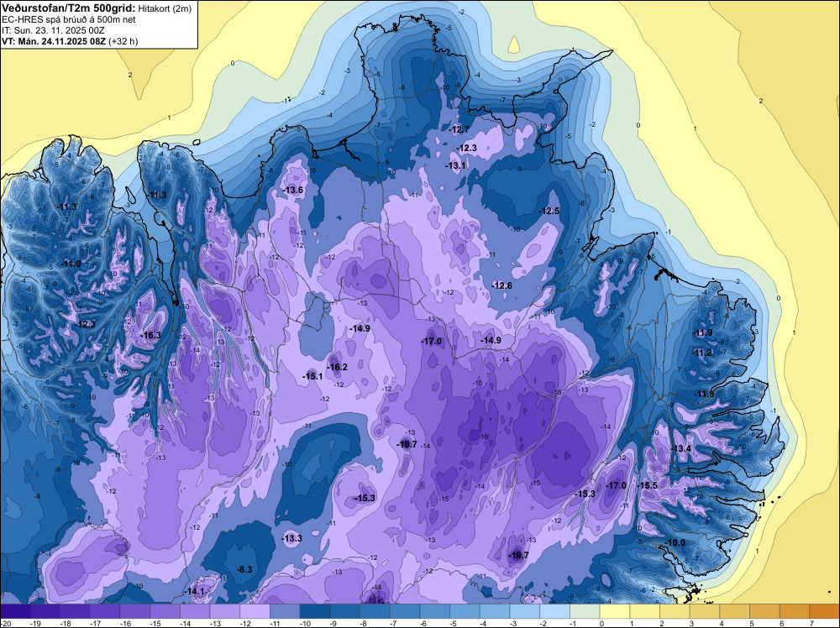Click the '7' number in the legend bar
840x628 pixels.
[x=811, y=624]
